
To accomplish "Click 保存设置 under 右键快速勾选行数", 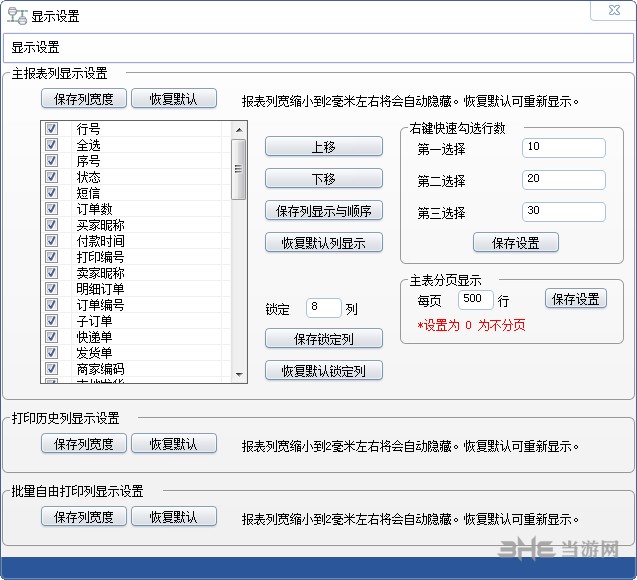I will click(516, 243).
